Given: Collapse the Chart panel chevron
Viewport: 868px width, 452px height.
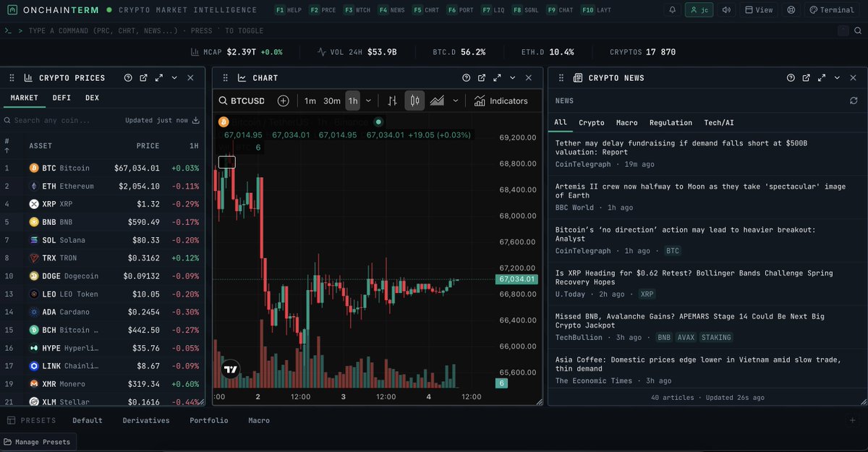Looking at the screenshot, I should click(x=513, y=77).
